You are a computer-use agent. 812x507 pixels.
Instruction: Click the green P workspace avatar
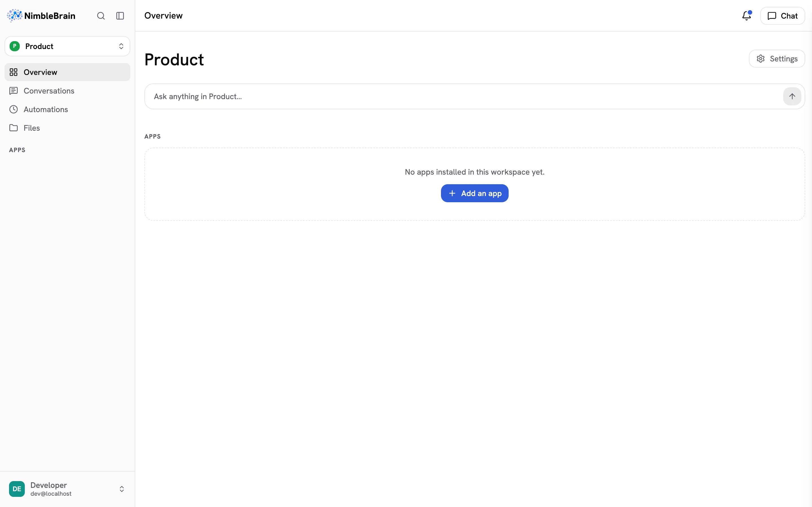(15, 46)
